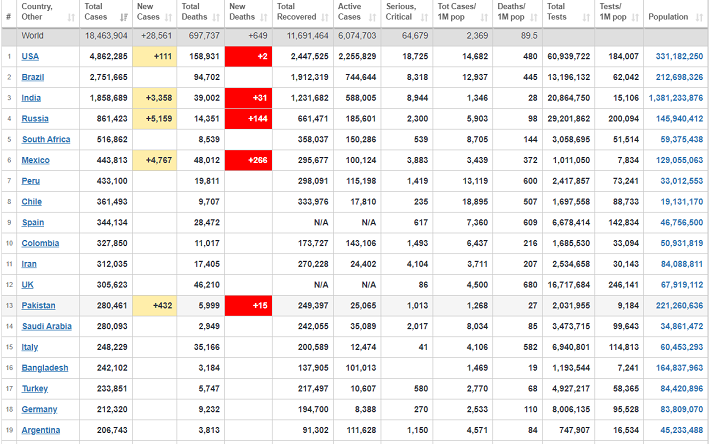This screenshot has height=444, width=710.
Task: Click Peru population 33,012,553 link
Action: [681, 181]
